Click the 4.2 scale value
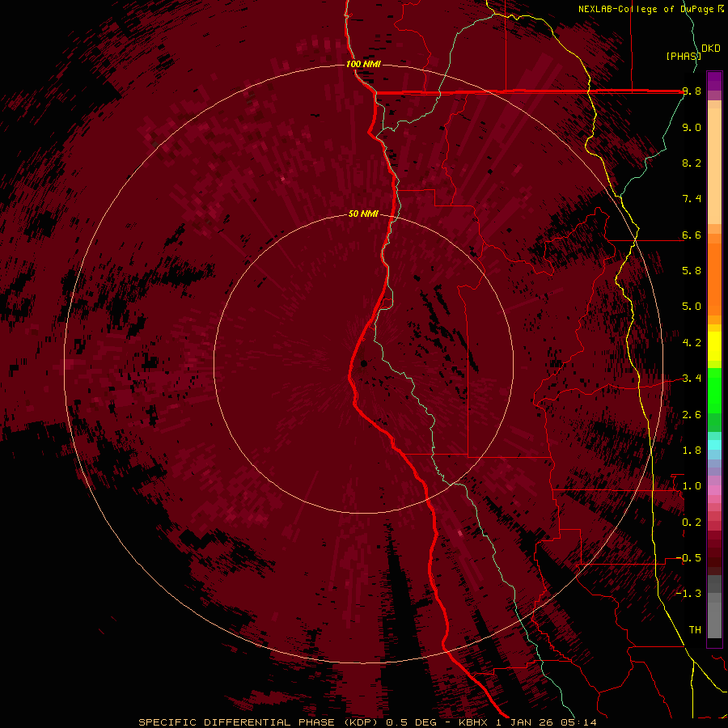This screenshot has height=728, width=728. (692, 343)
